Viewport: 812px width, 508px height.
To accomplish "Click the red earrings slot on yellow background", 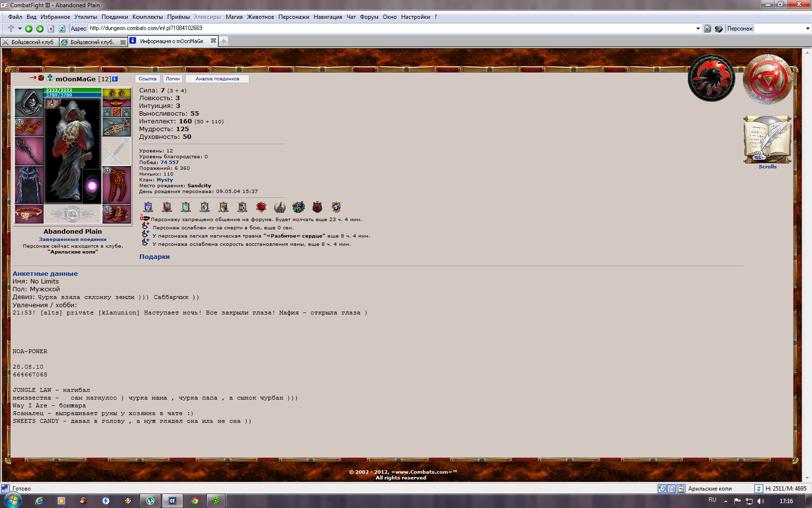I will click(116, 93).
